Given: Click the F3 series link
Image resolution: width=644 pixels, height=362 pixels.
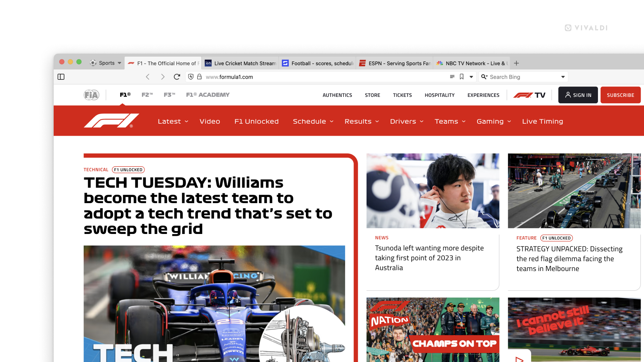Looking at the screenshot, I should click(169, 95).
